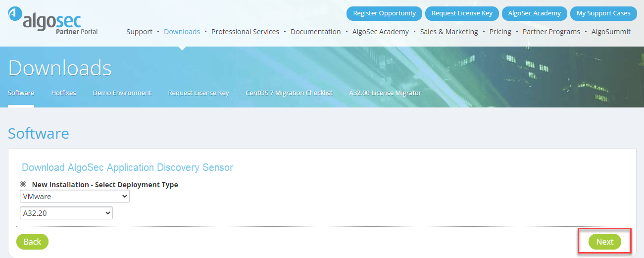Screen dimensions: 644x258
Task: Open the Documentation menu
Action: coord(315,32)
